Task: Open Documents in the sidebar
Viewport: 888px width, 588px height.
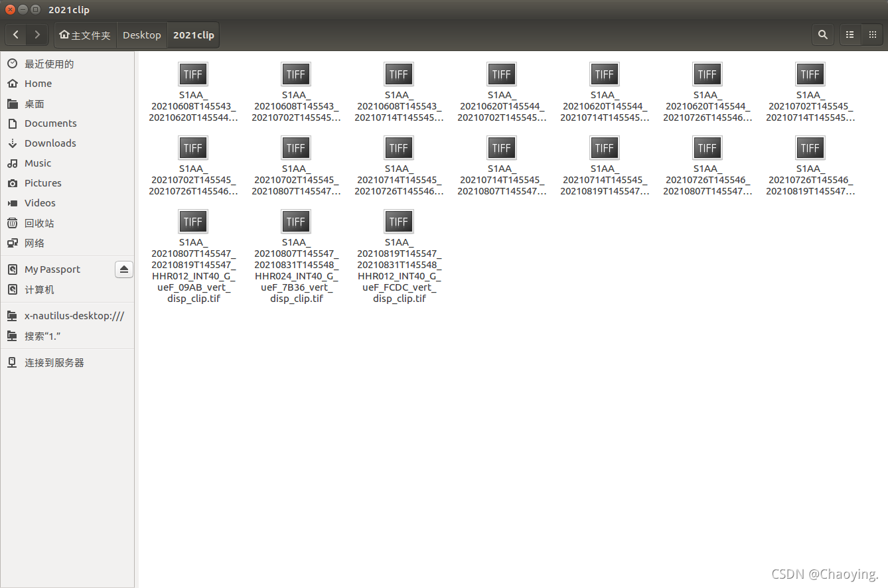Action: click(x=67, y=123)
